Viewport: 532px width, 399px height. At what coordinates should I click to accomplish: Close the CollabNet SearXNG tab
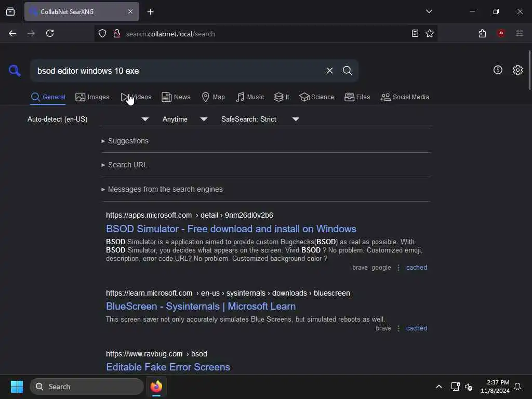[x=130, y=11]
